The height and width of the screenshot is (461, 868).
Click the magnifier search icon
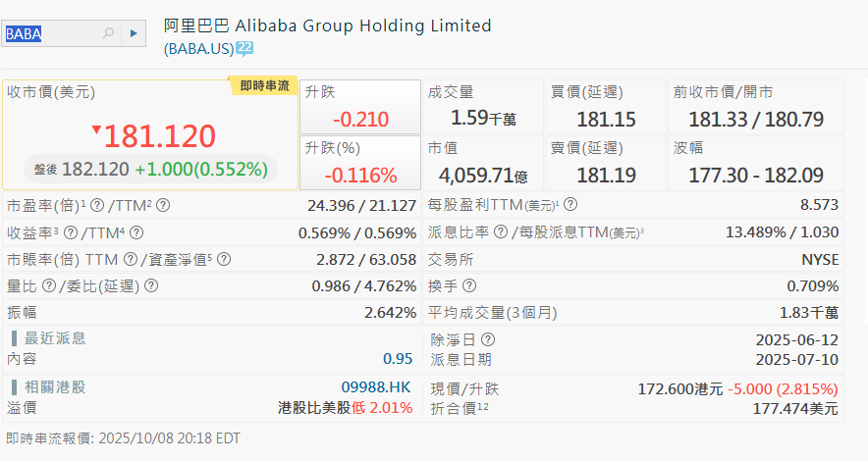coord(108,33)
